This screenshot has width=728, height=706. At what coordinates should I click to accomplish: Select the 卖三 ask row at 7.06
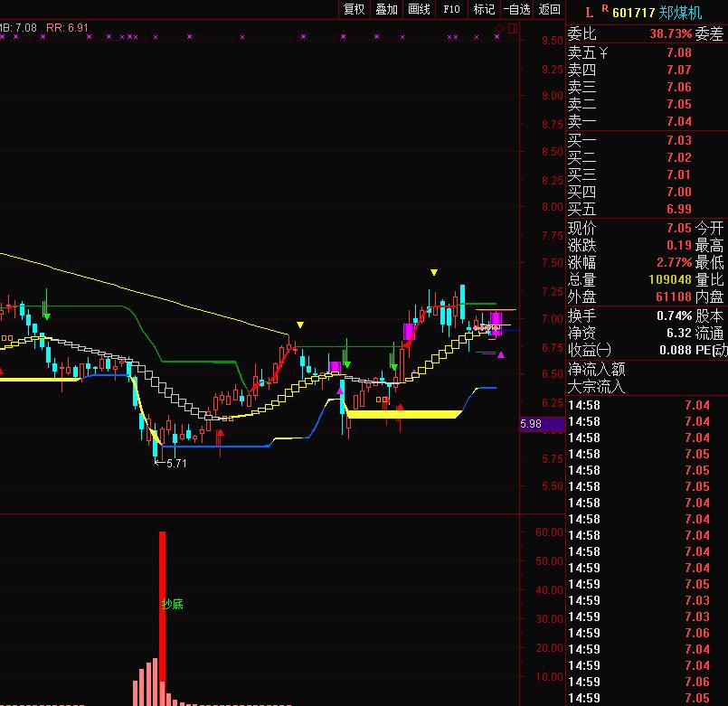pyautogui.click(x=647, y=88)
